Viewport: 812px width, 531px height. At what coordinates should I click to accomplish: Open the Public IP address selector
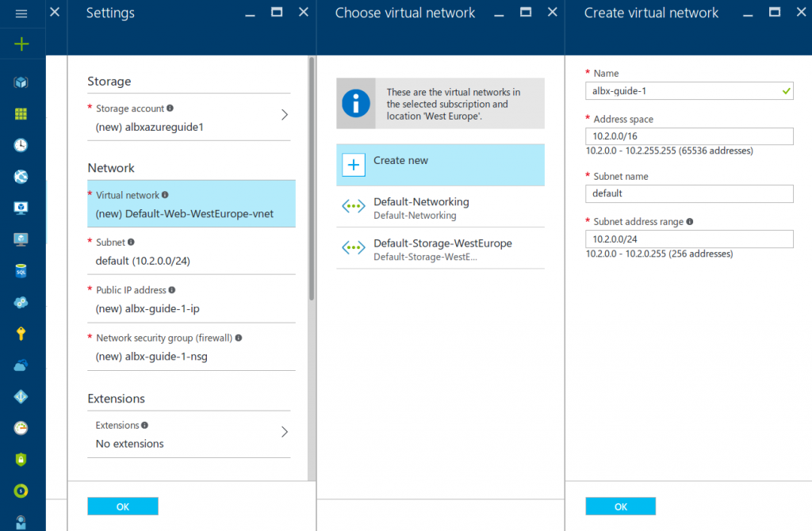point(190,300)
